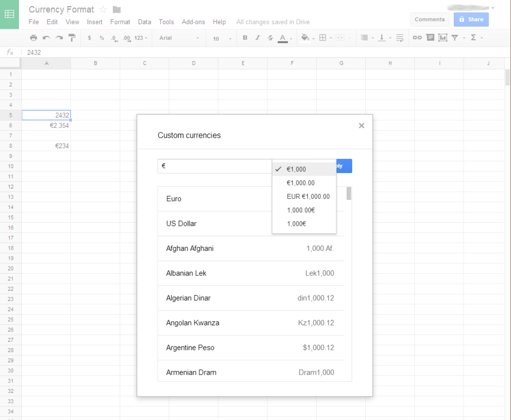Open the 123 number format dropdown

141,38
